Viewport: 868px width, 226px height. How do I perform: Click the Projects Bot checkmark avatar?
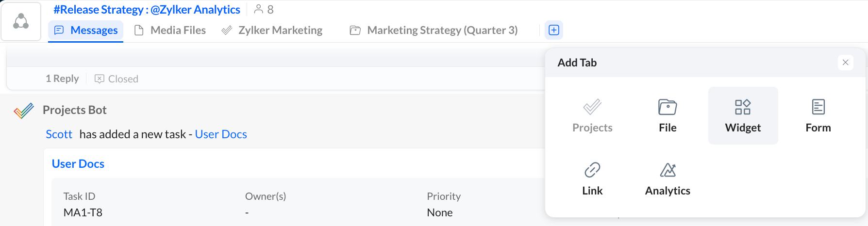[x=24, y=111]
